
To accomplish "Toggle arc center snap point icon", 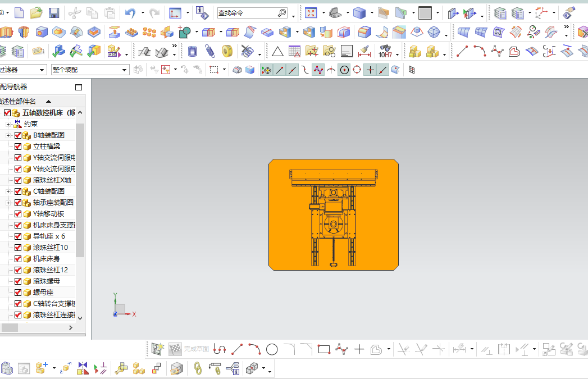I will pos(344,70).
